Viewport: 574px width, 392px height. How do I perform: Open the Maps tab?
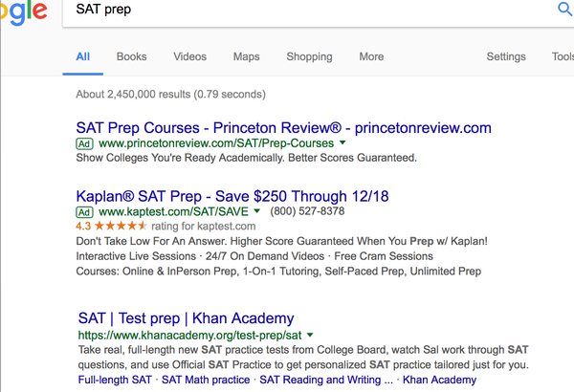(x=247, y=56)
